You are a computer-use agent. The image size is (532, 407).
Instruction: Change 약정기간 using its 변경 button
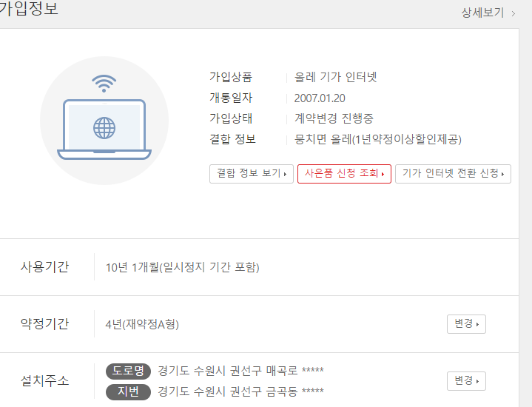466,324
